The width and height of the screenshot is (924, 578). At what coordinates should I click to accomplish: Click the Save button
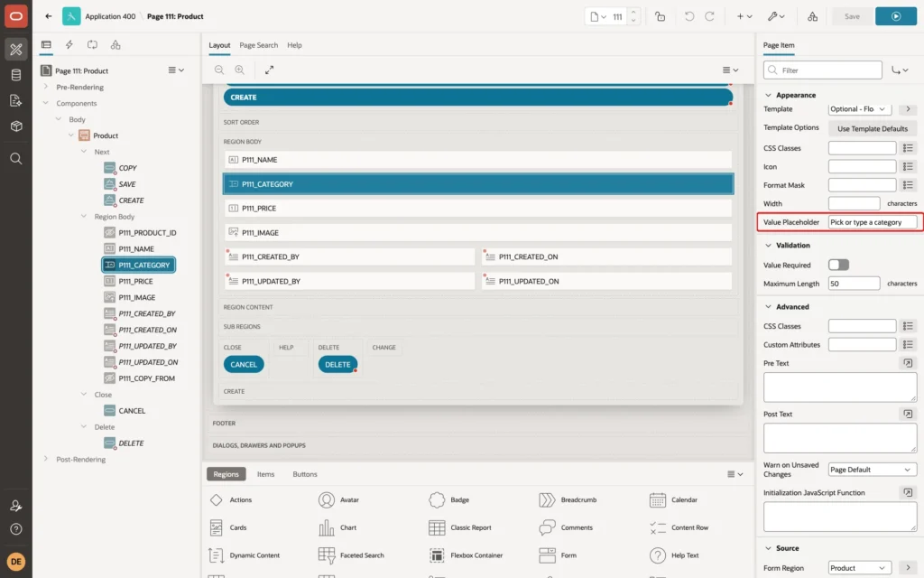[x=852, y=16]
